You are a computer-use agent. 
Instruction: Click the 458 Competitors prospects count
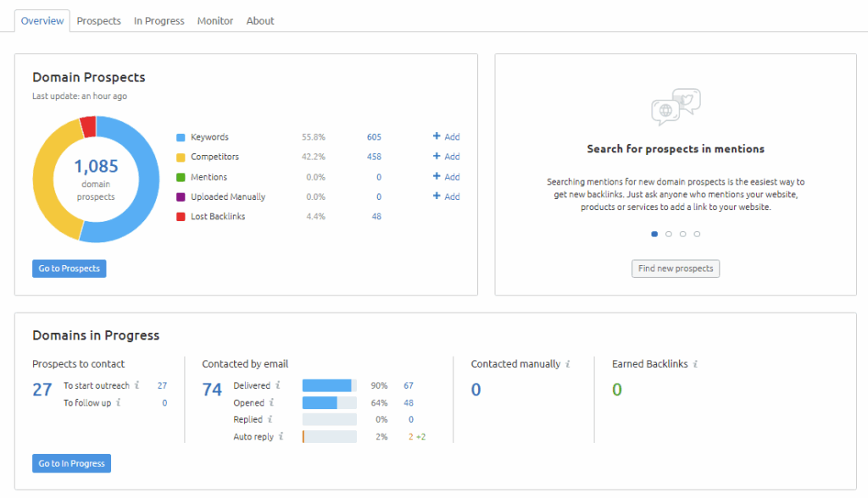point(374,157)
